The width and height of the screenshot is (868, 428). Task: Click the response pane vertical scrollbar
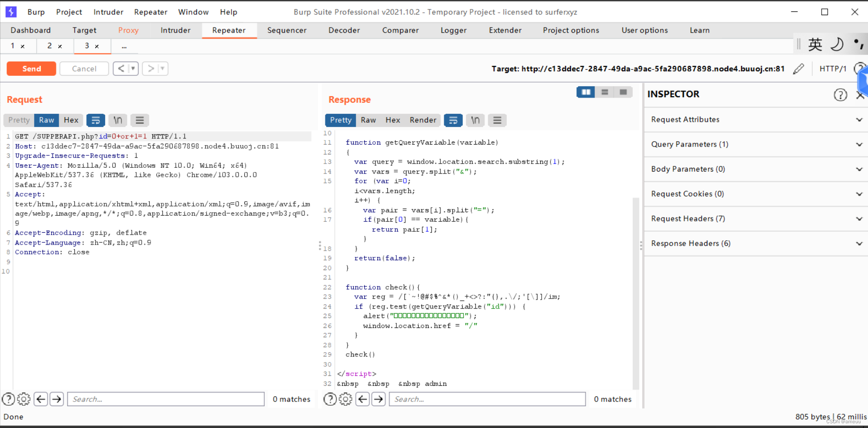636,294
